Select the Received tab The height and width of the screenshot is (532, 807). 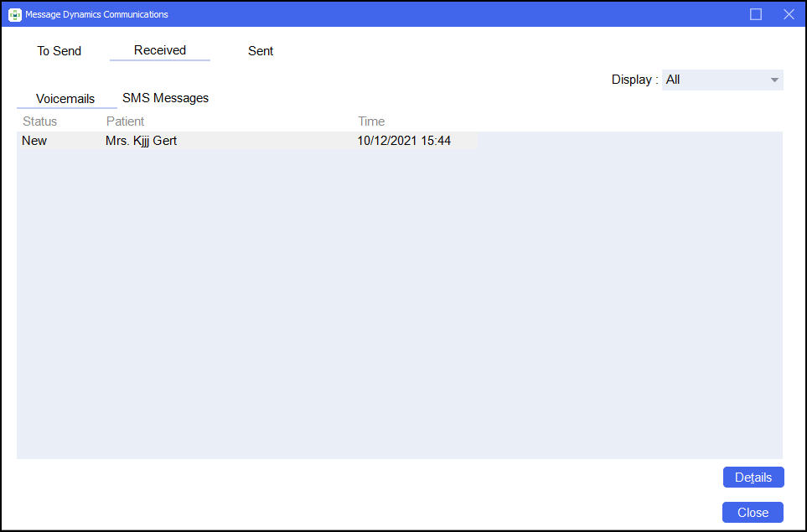[x=160, y=50]
